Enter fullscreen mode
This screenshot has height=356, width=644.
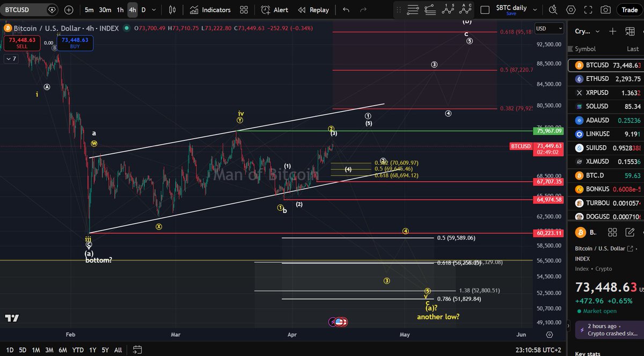pyautogui.click(x=588, y=10)
